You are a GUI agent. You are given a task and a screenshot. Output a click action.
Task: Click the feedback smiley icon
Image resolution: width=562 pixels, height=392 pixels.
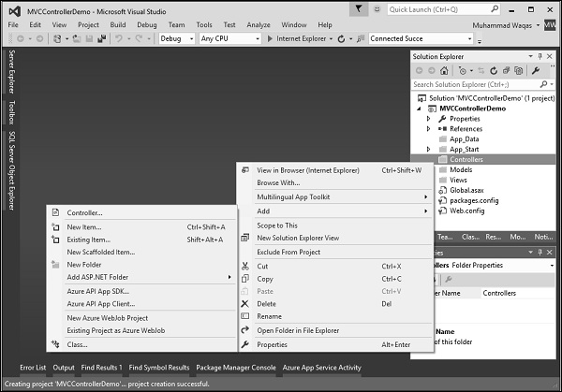(x=377, y=9)
